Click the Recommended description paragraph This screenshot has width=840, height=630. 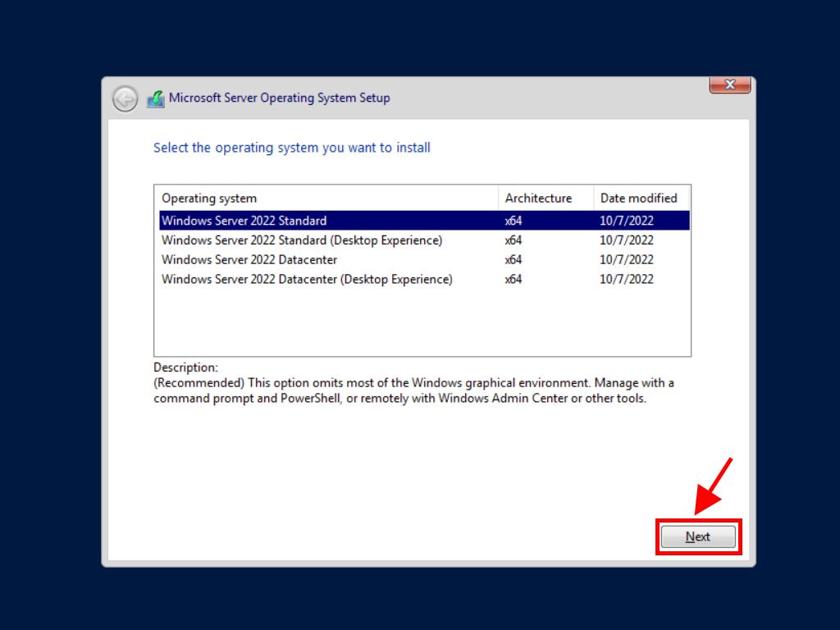click(413, 390)
